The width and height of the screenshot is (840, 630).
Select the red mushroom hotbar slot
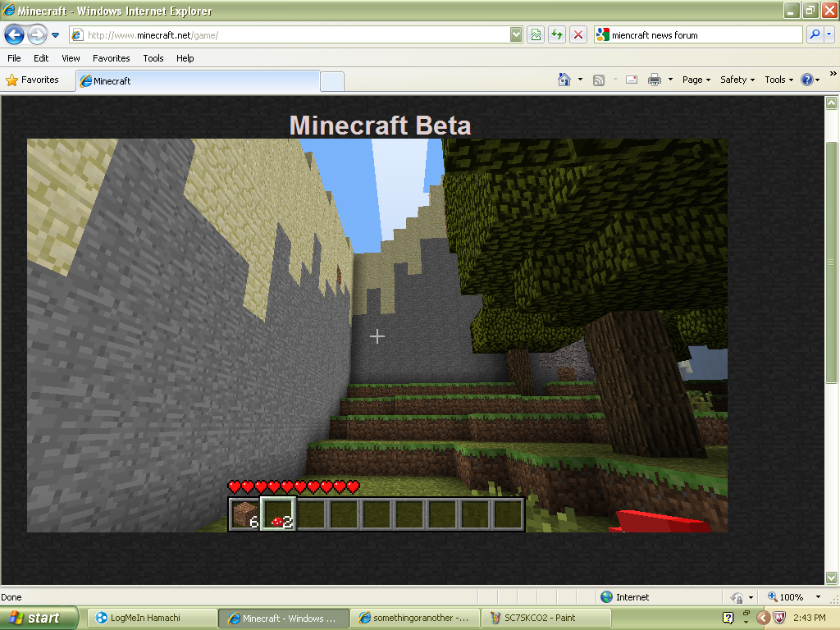(x=277, y=514)
